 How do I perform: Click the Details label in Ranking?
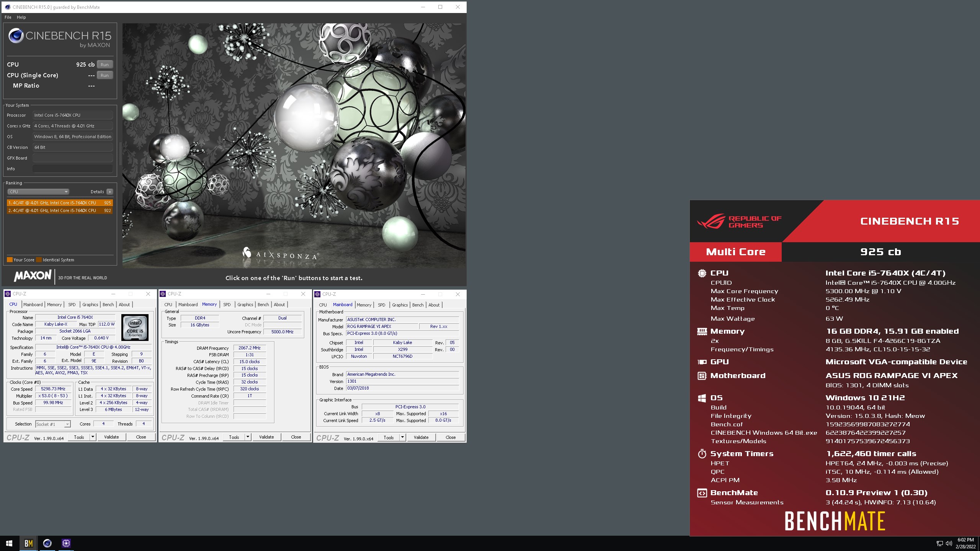click(x=97, y=192)
